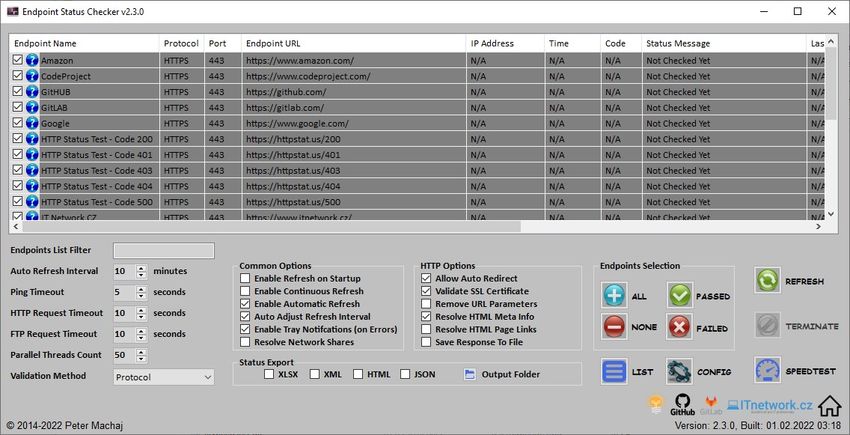This screenshot has width=850, height=435.
Task: Sort by Status Message column header
Action: tap(724, 43)
